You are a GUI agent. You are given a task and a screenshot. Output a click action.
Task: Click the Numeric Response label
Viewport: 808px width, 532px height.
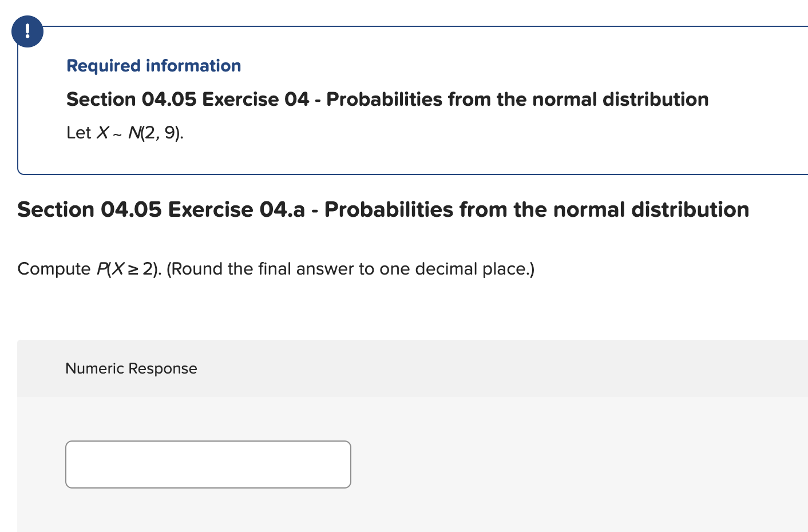(x=130, y=368)
